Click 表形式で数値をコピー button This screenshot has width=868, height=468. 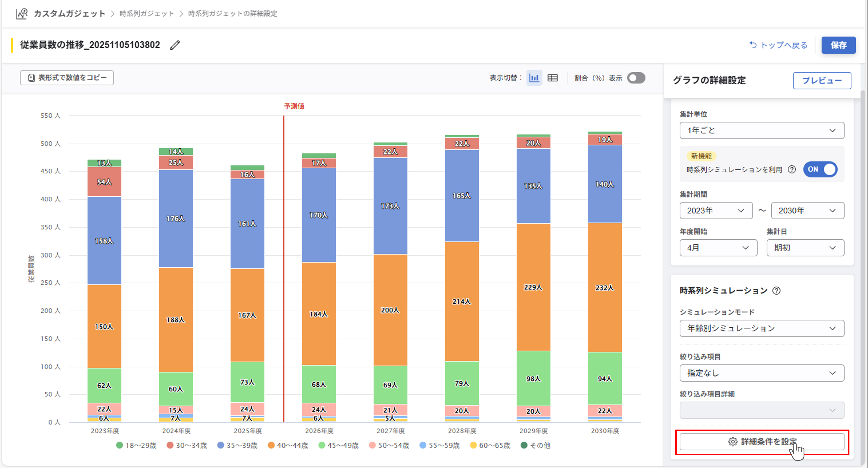67,78
